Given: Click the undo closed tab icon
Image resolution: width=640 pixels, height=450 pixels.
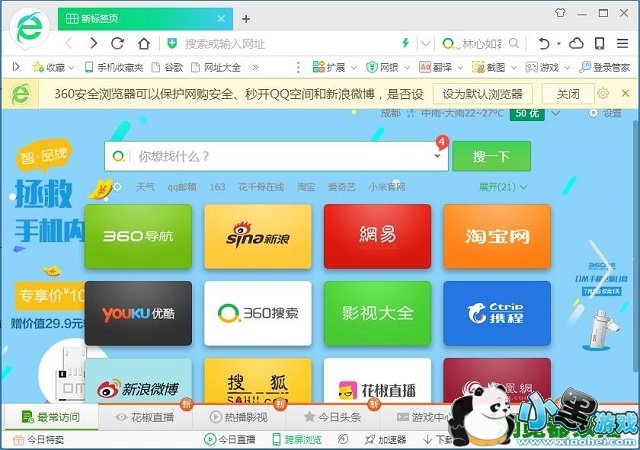Looking at the screenshot, I should (544, 43).
